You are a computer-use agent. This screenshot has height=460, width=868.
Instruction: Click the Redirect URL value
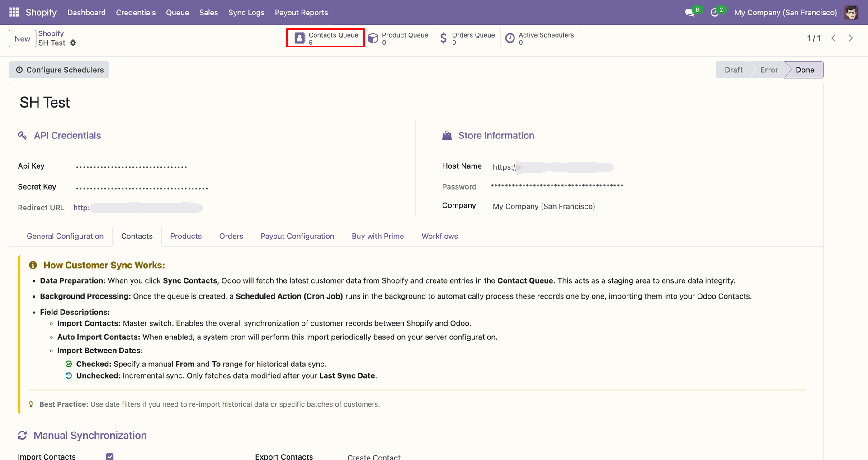tap(138, 208)
